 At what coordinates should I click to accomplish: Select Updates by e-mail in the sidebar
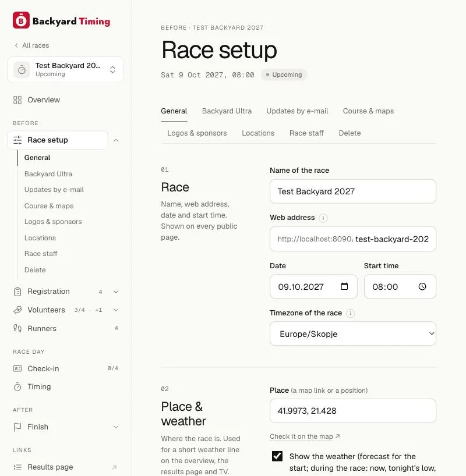coord(54,190)
